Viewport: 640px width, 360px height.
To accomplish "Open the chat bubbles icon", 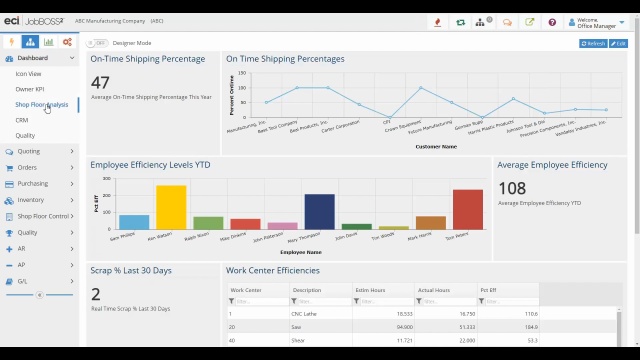I will click(507, 22).
